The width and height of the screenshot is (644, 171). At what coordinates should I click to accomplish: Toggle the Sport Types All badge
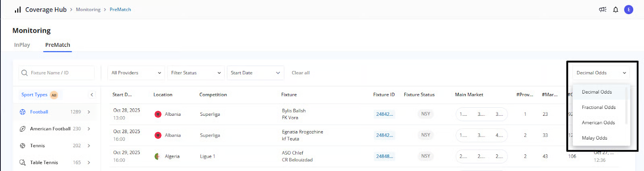coord(54,95)
